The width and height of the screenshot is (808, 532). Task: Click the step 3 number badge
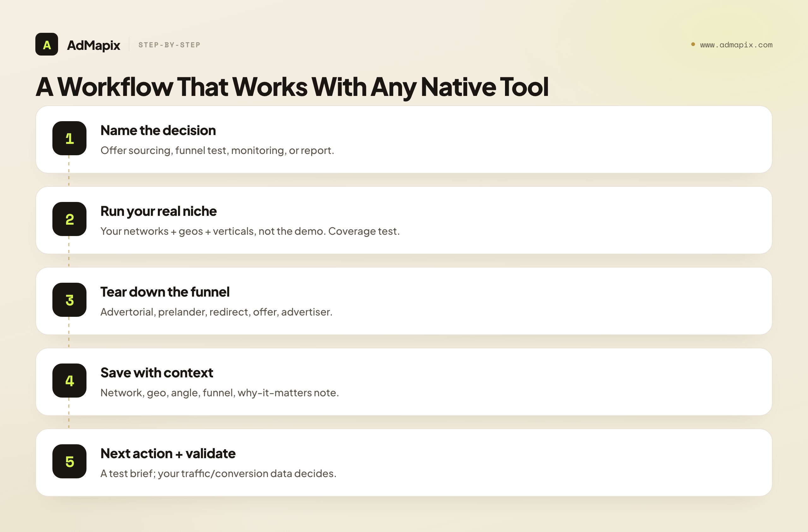point(69,300)
